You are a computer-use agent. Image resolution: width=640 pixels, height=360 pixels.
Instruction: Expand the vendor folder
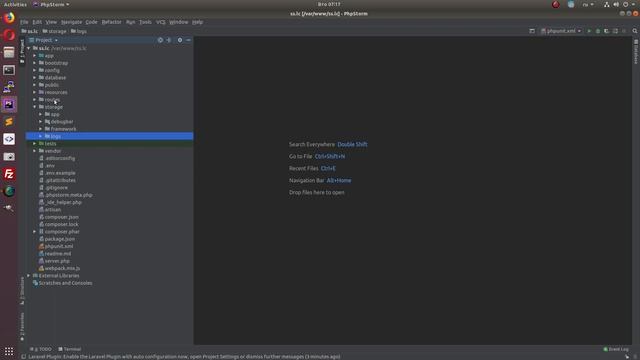click(35, 151)
